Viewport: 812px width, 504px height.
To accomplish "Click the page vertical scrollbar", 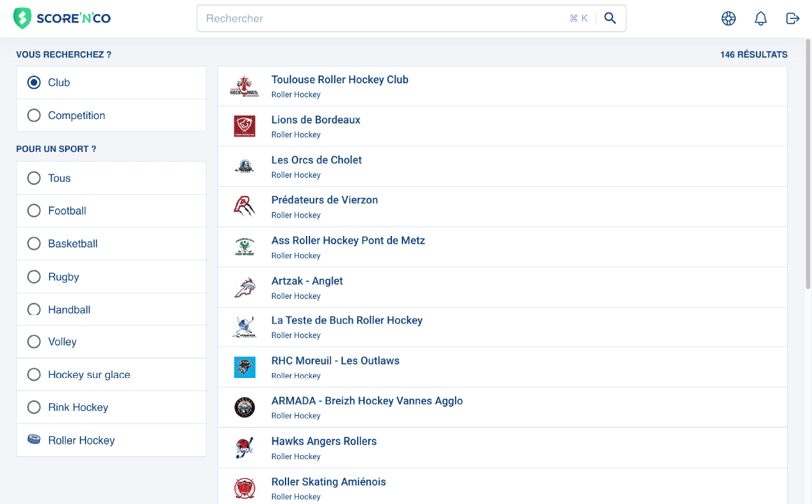I will pyautogui.click(x=808, y=164).
